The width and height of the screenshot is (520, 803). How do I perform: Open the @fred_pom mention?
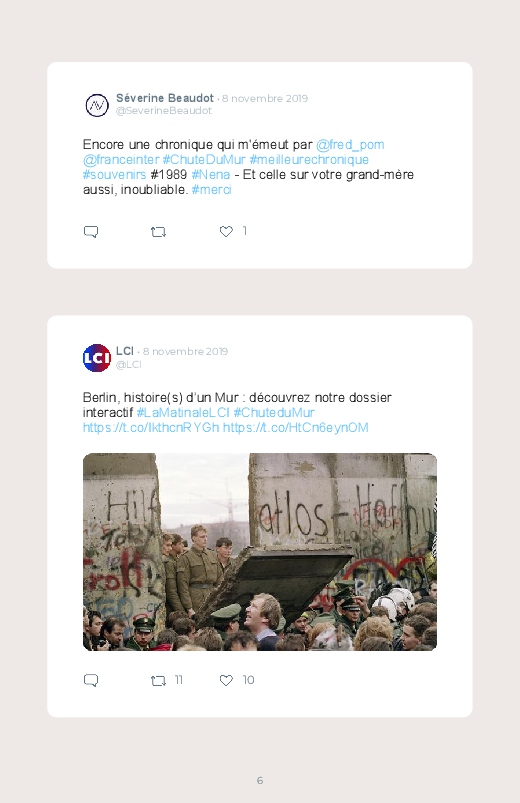click(350, 145)
